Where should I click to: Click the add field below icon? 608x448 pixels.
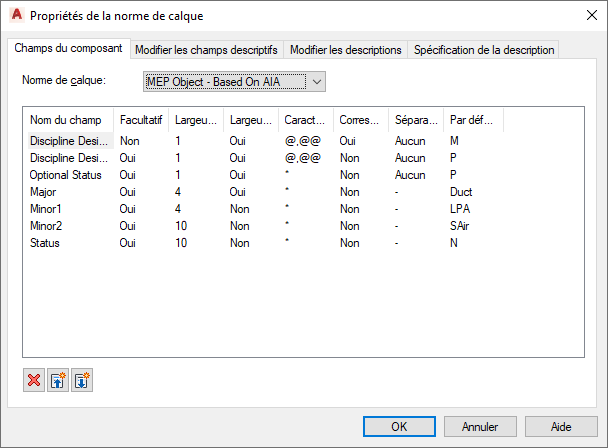pyautogui.click(x=82, y=381)
